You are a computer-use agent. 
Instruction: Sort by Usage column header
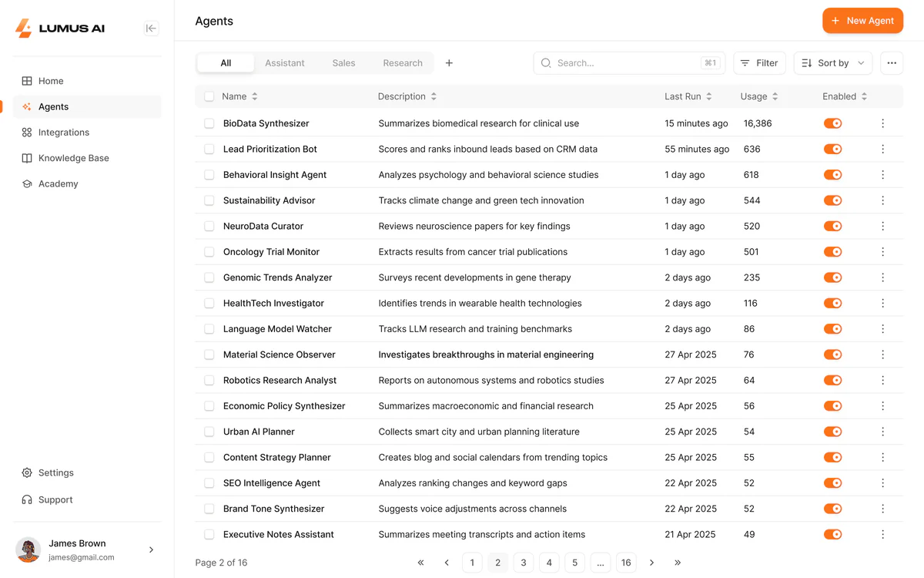759,96
